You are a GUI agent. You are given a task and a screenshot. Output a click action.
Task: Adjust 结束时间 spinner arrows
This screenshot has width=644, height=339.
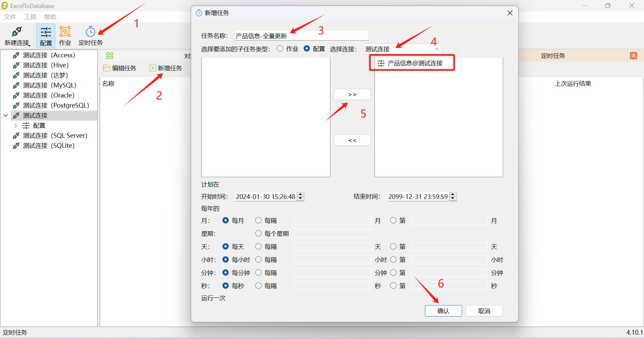[x=453, y=197]
